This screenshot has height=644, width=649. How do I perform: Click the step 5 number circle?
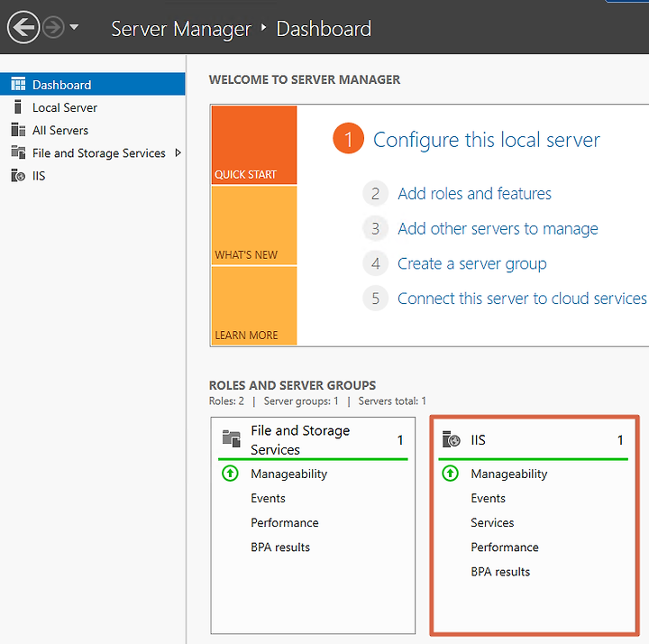(x=375, y=299)
